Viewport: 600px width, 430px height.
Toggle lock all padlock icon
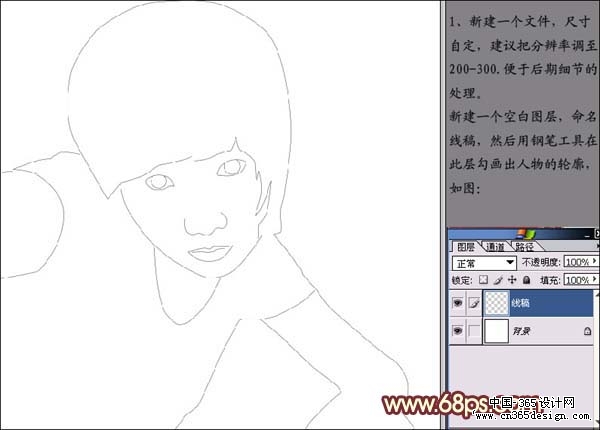[527, 280]
